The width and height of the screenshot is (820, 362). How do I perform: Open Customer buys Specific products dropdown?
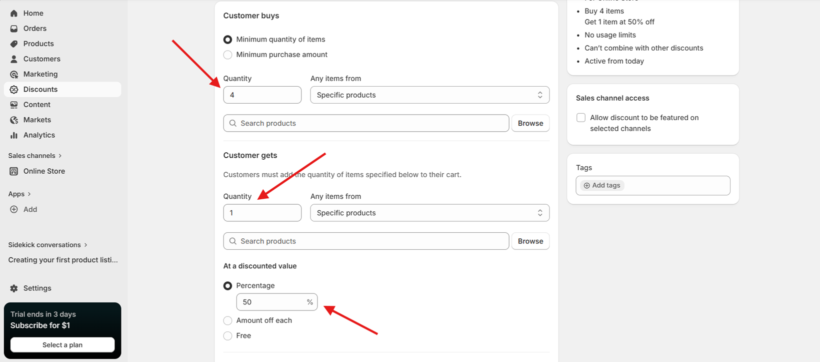click(x=430, y=95)
